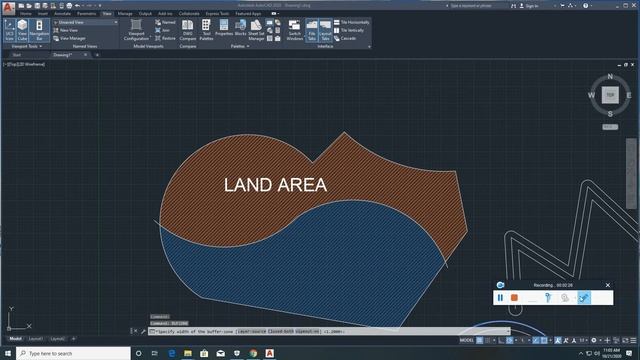Viewport: 640px width, 360px height.
Task: Switch to the Start file tab
Action: point(17,55)
